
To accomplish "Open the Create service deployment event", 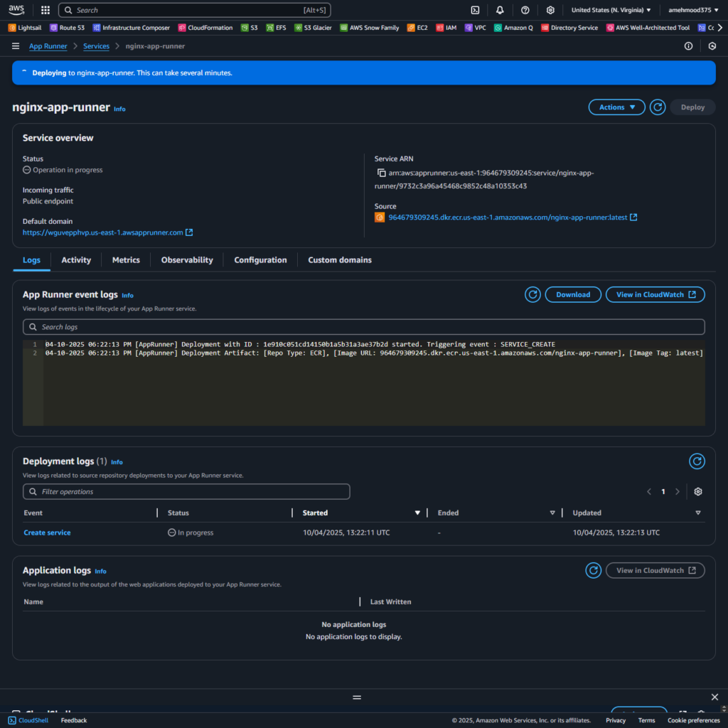I will coord(48,532).
